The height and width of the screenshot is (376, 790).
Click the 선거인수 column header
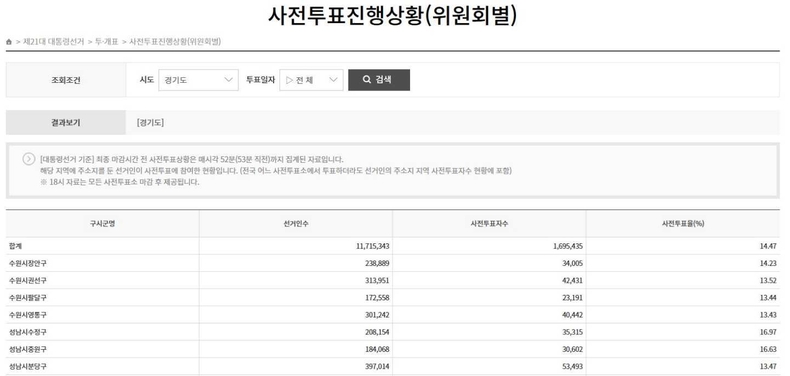[296, 224]
